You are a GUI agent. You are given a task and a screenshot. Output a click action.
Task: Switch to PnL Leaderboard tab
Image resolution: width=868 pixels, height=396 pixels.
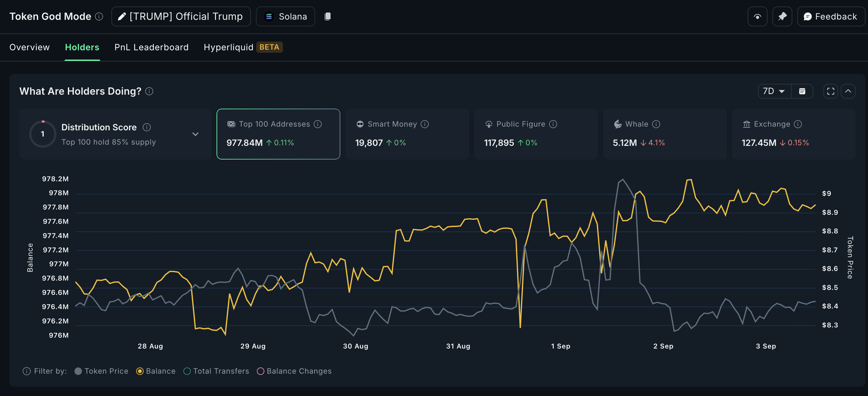[151, 47]
